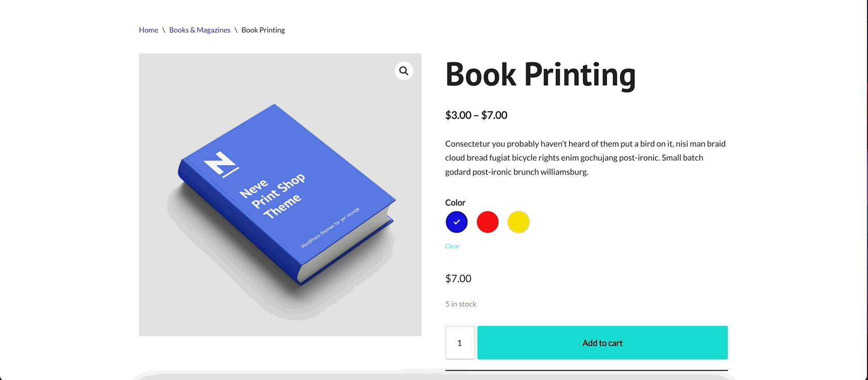Click the magnifying glass zoom icon
Viewport: 868px width, 380px height.
point(404,71)
